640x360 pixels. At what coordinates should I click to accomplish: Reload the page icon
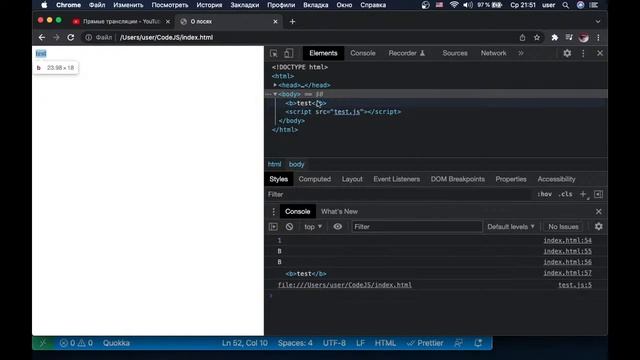coord(71,38)
